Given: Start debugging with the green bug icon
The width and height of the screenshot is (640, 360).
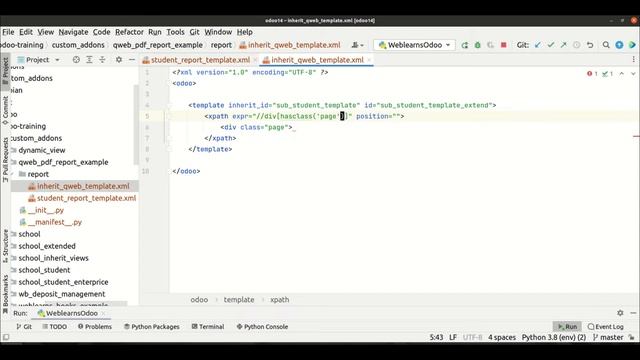Looking at the screenshot, I should (x=478, y=45).
